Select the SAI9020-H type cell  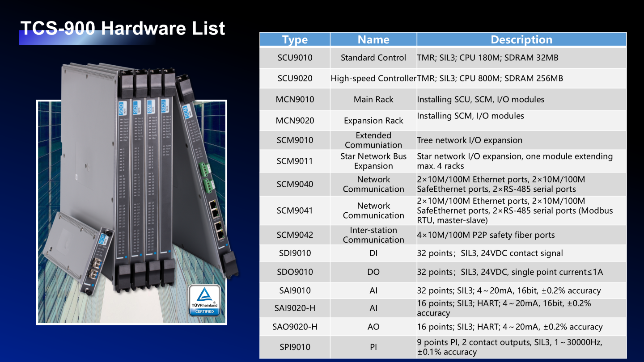coord(295,308)
